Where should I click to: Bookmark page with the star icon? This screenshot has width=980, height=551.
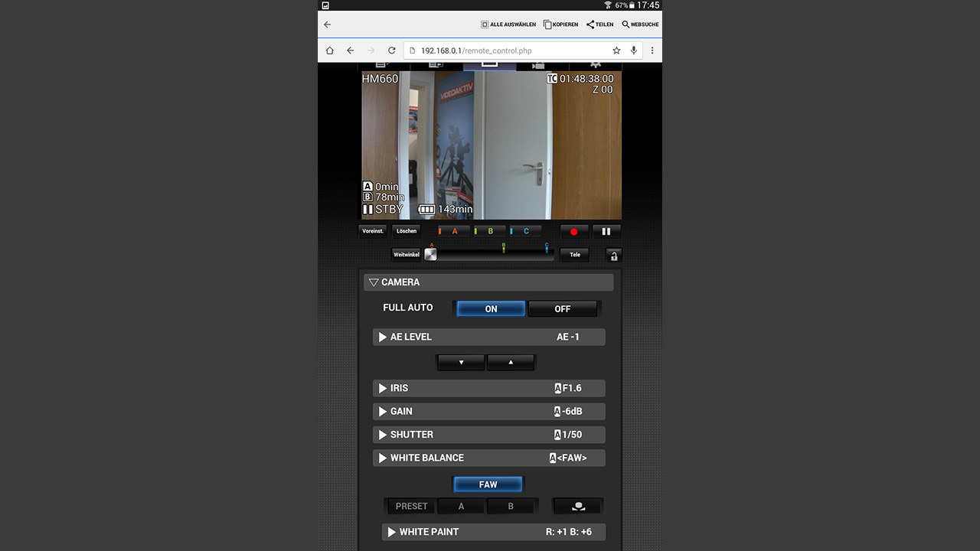pyautogui.click(x=616, y=51)
